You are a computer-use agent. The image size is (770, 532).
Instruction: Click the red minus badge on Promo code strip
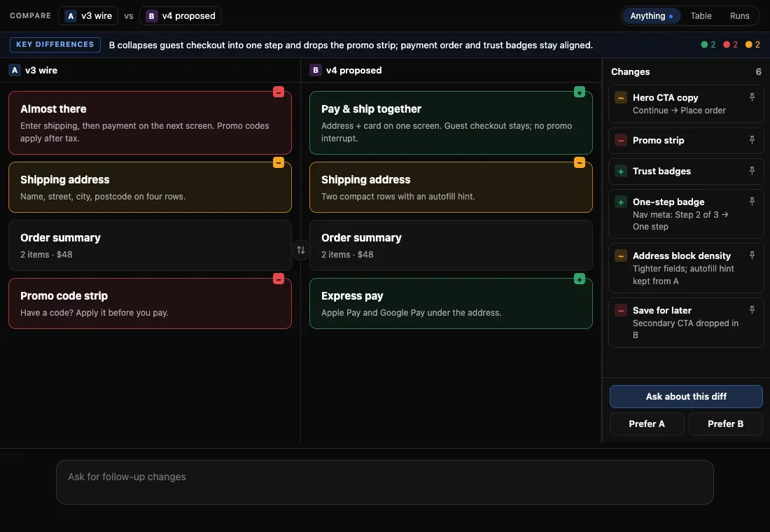click(x=279, y=279)
